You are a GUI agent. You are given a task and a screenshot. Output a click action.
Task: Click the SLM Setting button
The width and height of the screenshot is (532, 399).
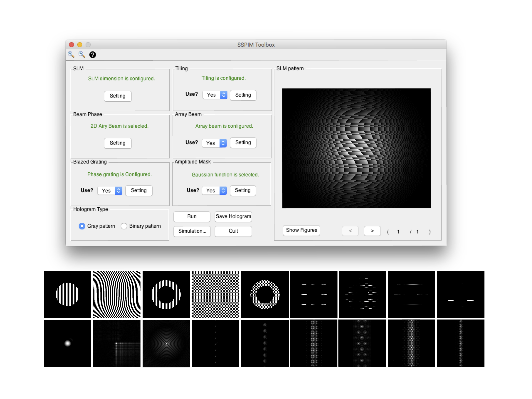point(118,96)
